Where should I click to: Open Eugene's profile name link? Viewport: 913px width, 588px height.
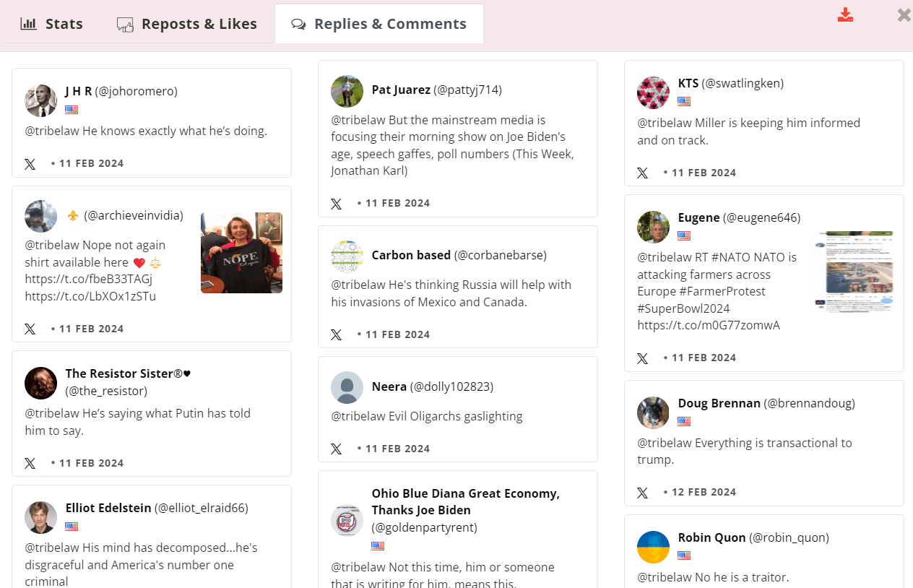tap(698, 217)
